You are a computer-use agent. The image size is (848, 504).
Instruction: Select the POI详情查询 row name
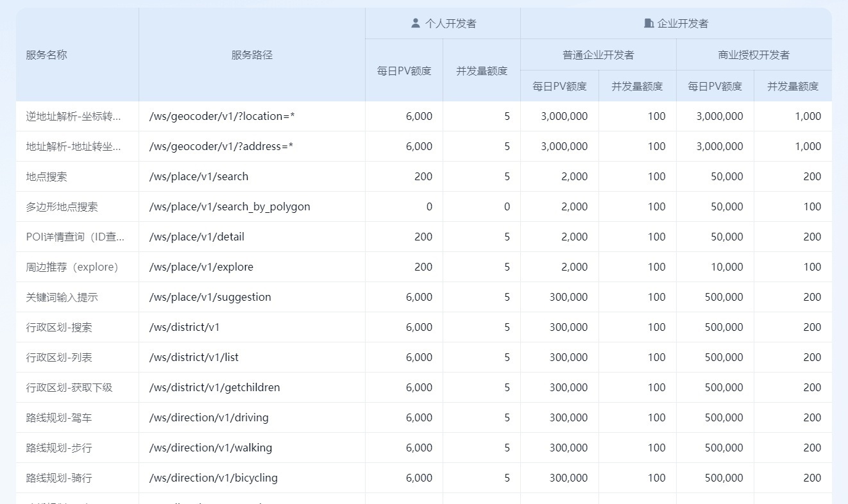click(x=75, y=237)
